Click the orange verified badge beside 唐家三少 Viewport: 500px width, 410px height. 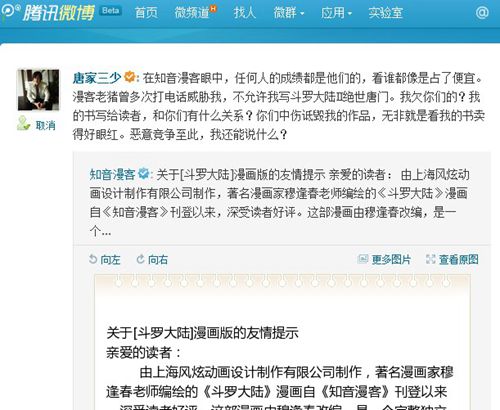130,77
